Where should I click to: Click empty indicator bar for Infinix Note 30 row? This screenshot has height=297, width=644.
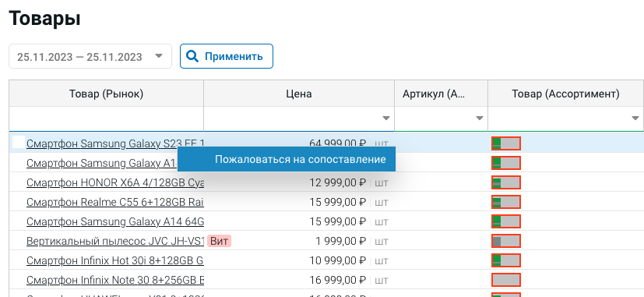coord(506,280)
